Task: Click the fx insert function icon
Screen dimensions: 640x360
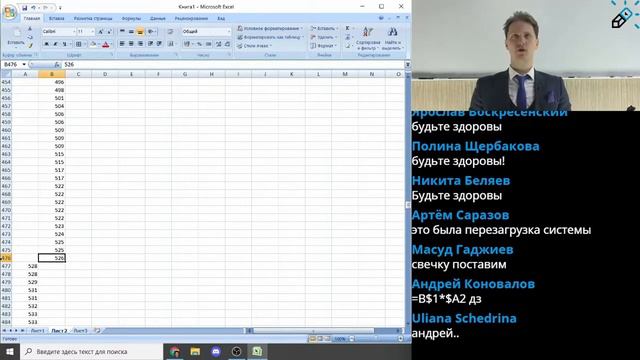Action: 57,64
